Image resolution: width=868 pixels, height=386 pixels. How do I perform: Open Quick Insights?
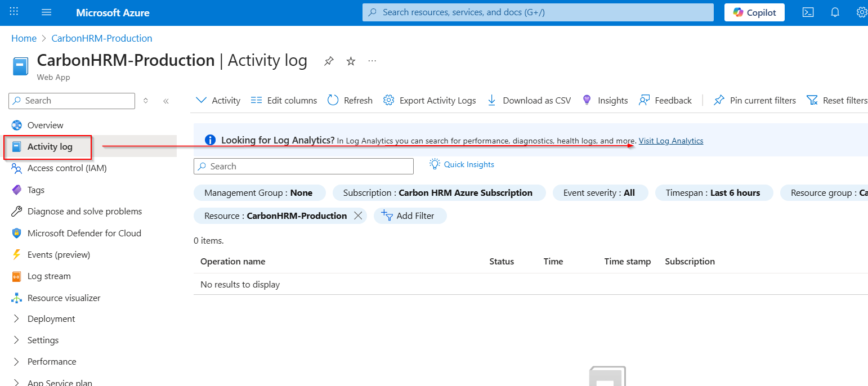462,164
